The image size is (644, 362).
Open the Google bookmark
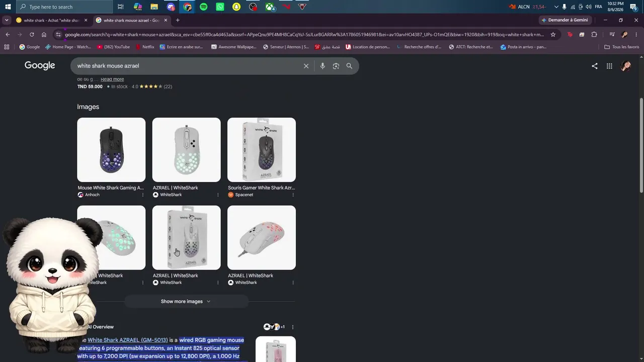(30, 47)
